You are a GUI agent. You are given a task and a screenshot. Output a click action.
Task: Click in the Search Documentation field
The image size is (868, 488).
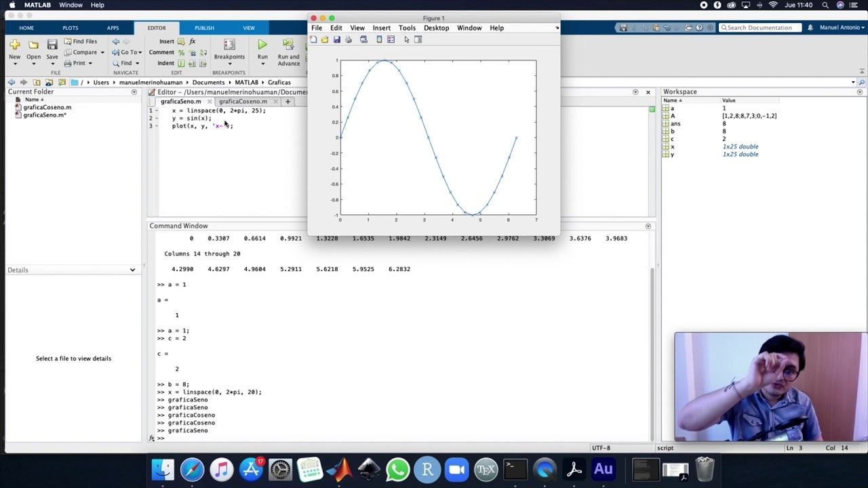[761, 28]
